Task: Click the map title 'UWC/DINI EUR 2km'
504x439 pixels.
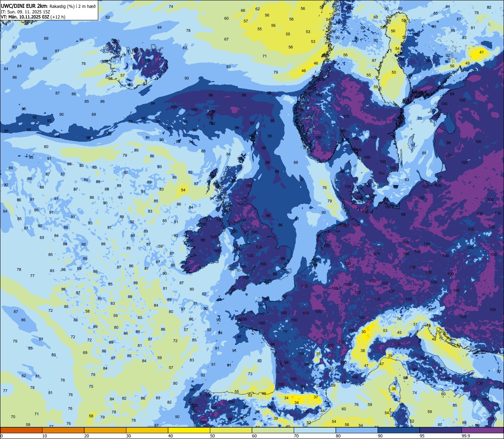Action: pyautogui.click(x=24, y=6)
